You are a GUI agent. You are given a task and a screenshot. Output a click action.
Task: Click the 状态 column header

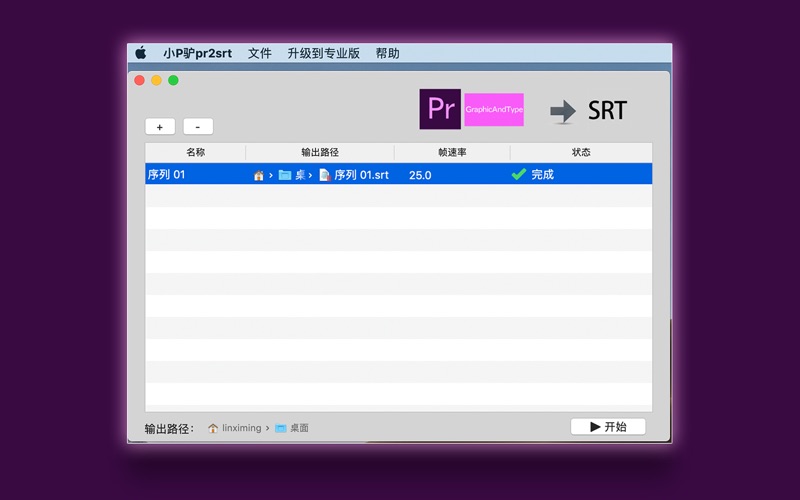tap(581, 152)
